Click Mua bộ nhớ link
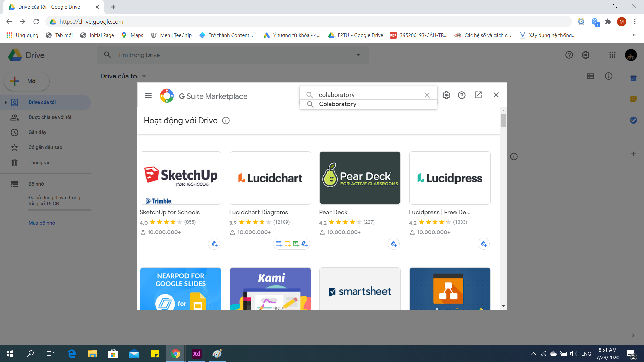This screenshot has width=644, height=362. pos(42,223)
